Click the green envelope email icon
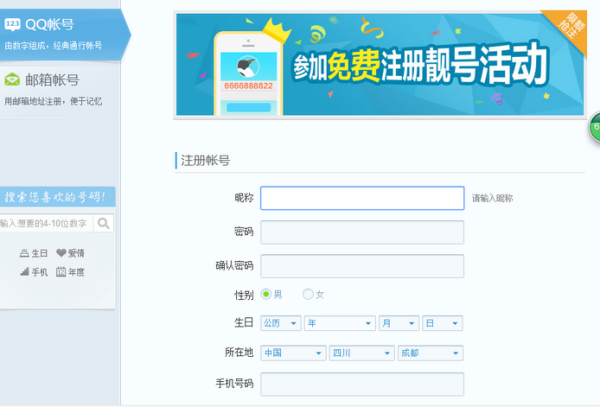600x407 pixels. (12, 80)
